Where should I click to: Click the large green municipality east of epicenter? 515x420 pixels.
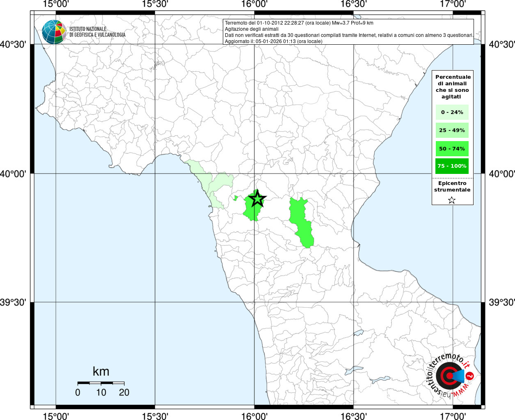[301, 222]
